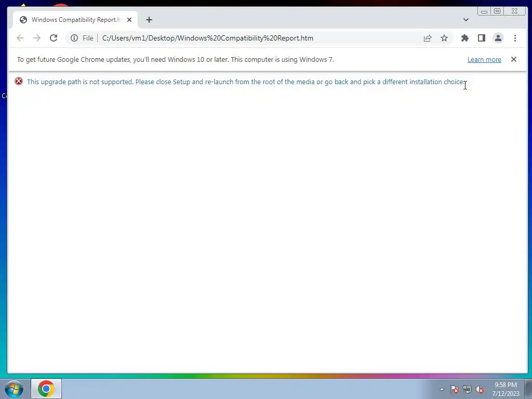Open the Chrome three-dot menu

515,38
